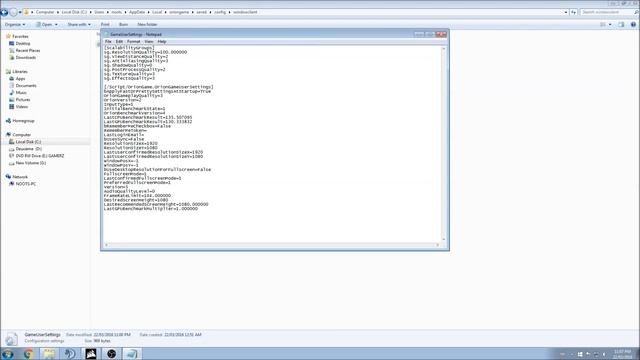Open the Windows Start menu

7,353
